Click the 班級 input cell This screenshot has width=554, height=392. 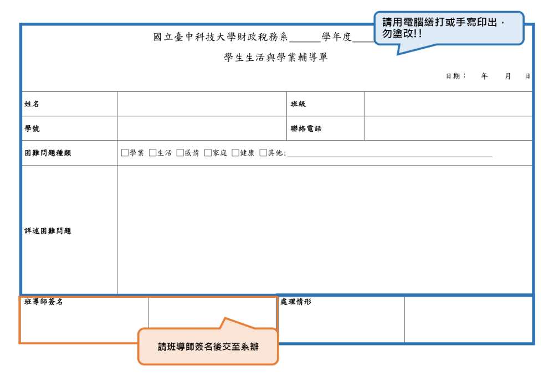(448, 104)
